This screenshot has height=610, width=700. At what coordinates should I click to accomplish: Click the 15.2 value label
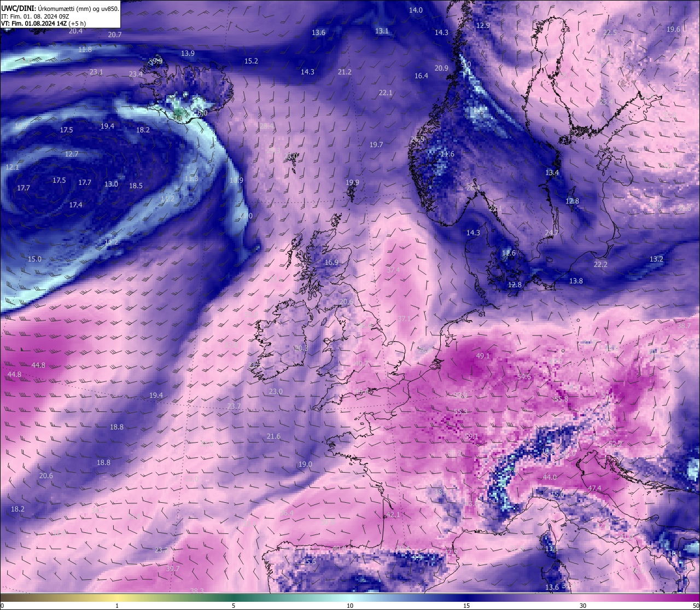pos(251,61)
